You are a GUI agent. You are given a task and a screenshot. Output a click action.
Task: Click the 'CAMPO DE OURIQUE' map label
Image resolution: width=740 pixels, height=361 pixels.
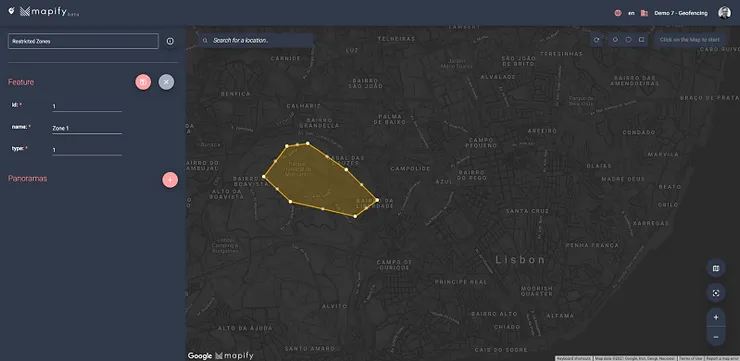click(x=395, y=265)
